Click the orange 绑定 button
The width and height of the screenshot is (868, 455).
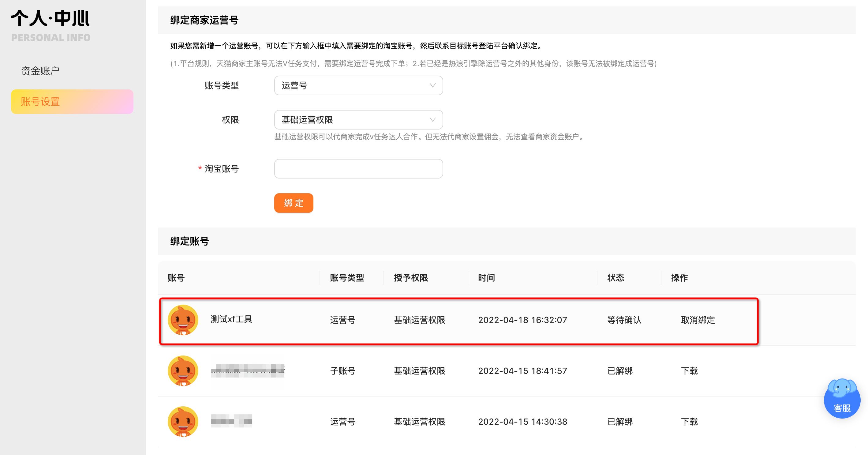(x=294, y=203)
